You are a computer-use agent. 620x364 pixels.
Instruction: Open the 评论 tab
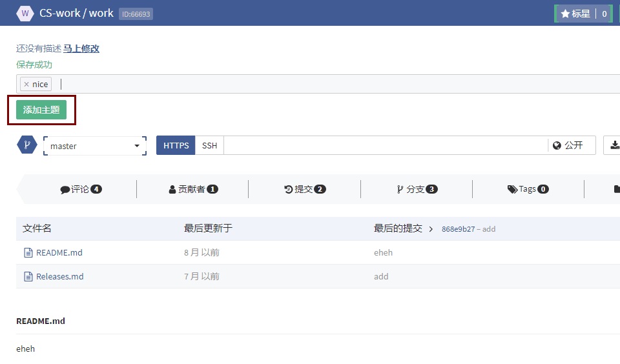tap(81, 189)
